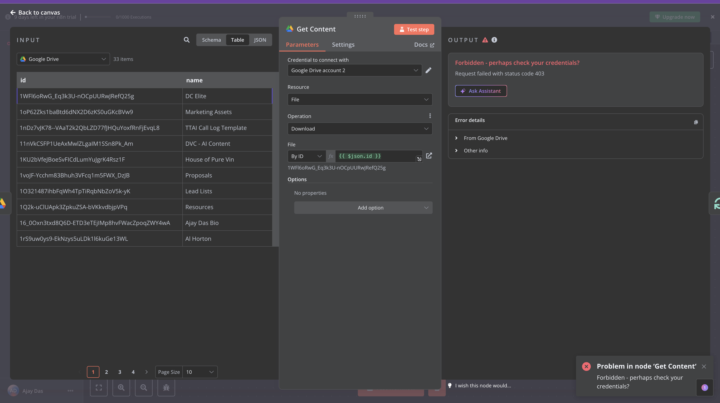Click the red error icon in notification
The height and width of the screenshot is (403, 720).
click(x=586, y=366)
